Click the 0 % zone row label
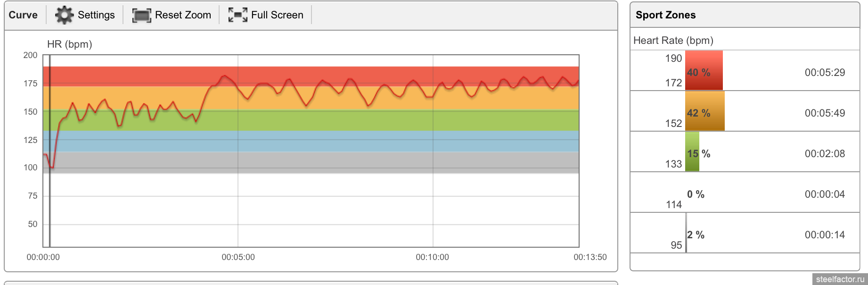 [696, 194]
